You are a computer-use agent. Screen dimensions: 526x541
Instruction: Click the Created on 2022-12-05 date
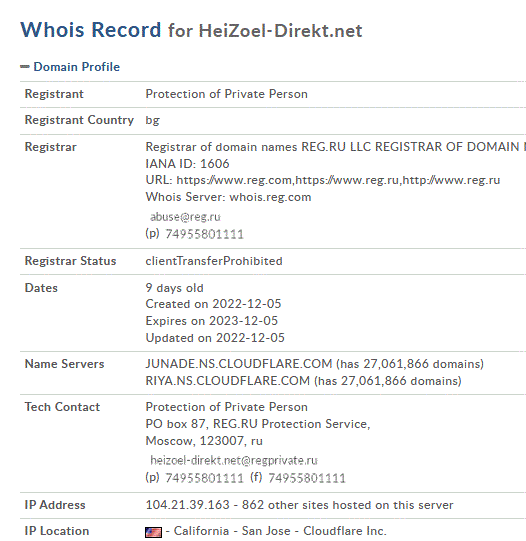click(213, 304)
